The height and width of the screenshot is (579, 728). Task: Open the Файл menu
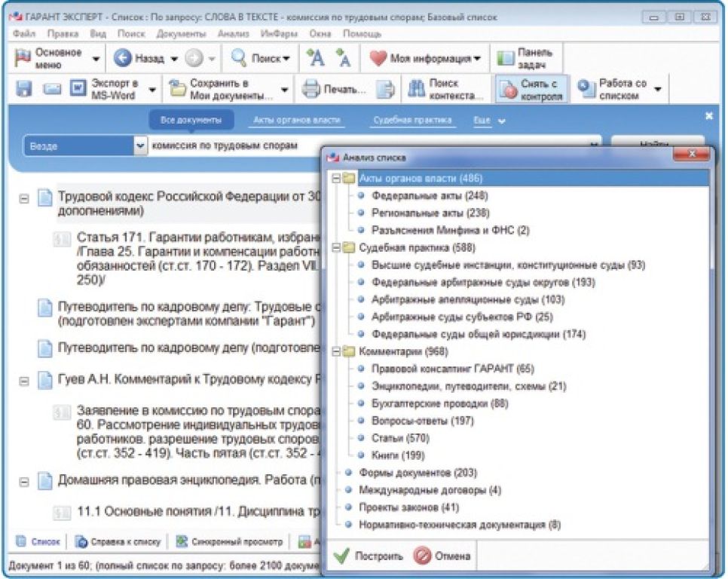(23, 34)
